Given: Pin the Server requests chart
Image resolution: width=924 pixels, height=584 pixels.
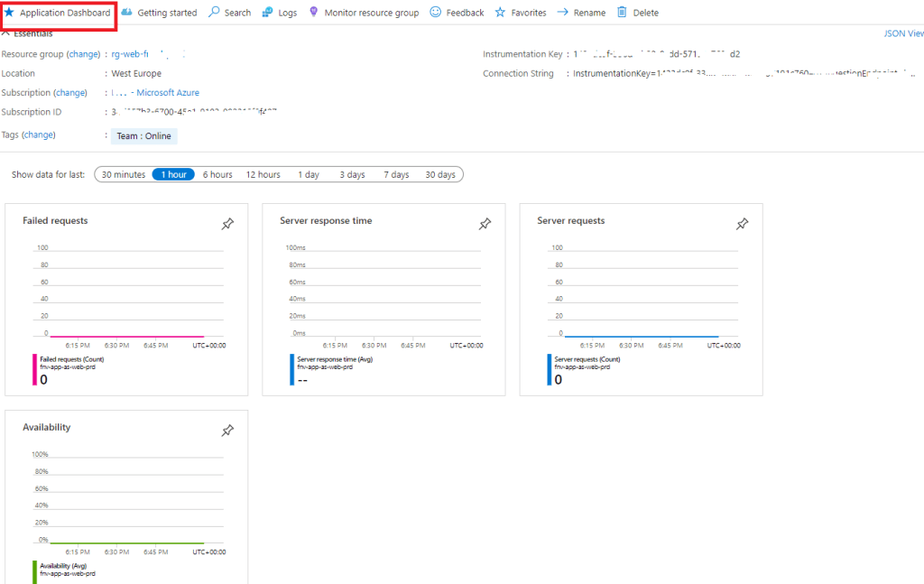Looking at the screenshot, I should [x=742, y=224].
